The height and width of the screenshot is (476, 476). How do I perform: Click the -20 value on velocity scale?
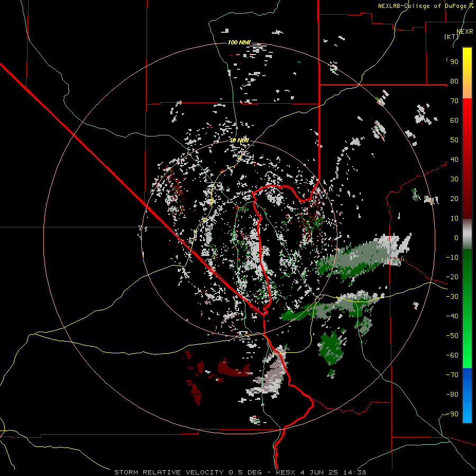click(x=452, y=277)
